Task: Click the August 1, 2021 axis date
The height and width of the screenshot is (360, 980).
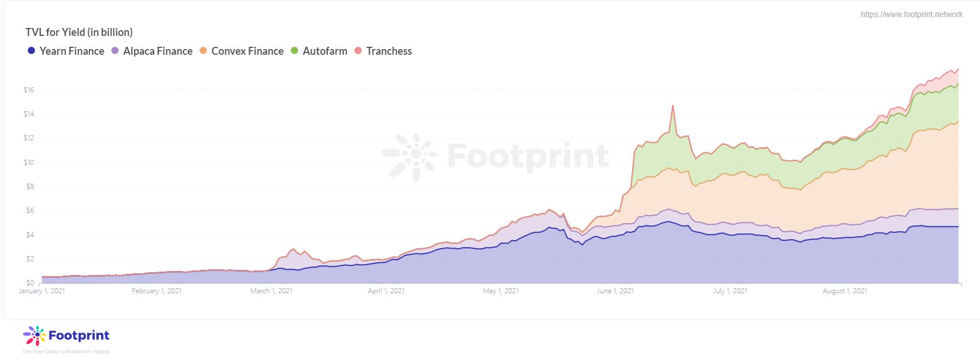Action: tap(845, 291)
